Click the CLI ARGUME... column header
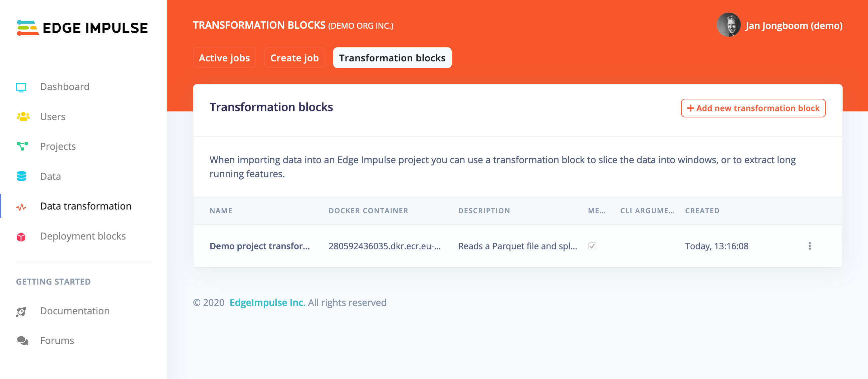 [x=647, y=211]
